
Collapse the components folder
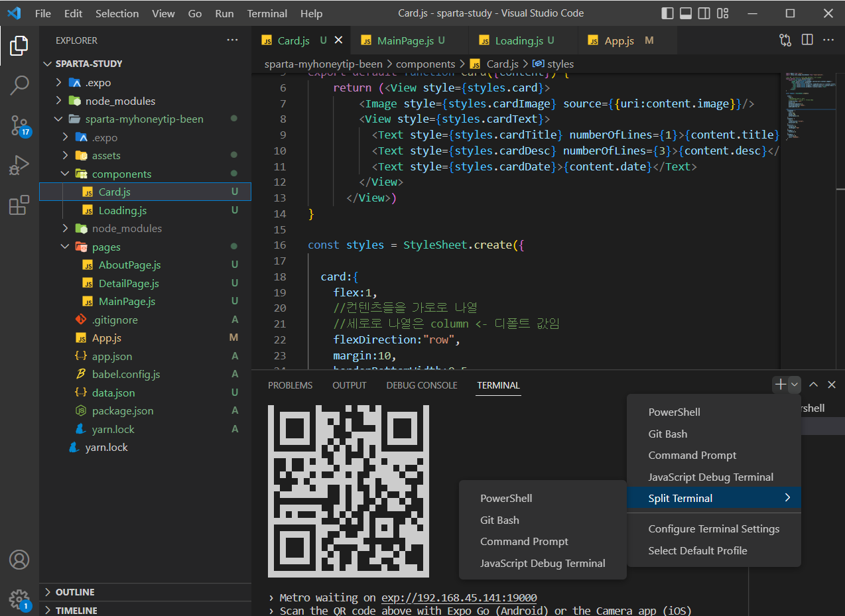coord(145,174)
